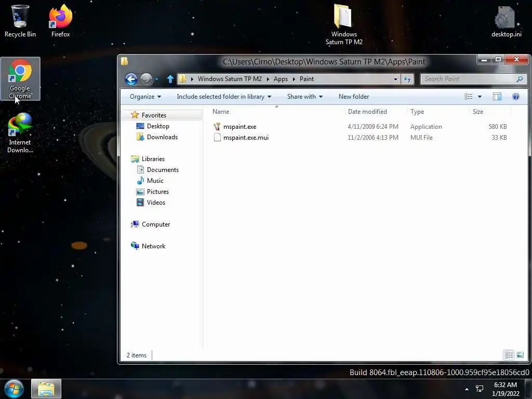Select the Windows Saturn TP M2 desktop folder
This screenshot has height=399, width=532.
pyautogui.click(x=344, y=24)
